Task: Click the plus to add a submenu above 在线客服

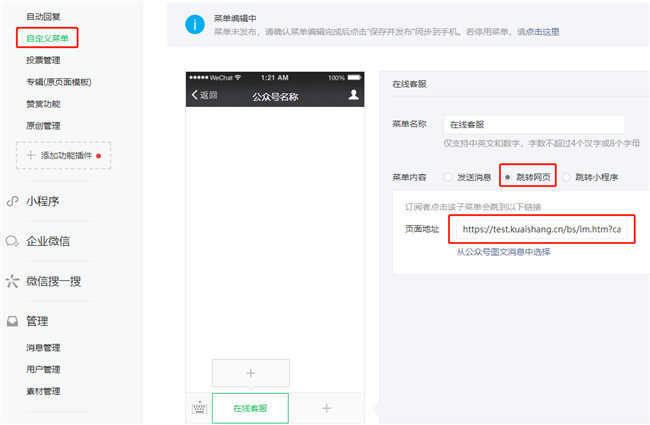Action: tap(250, 373)
